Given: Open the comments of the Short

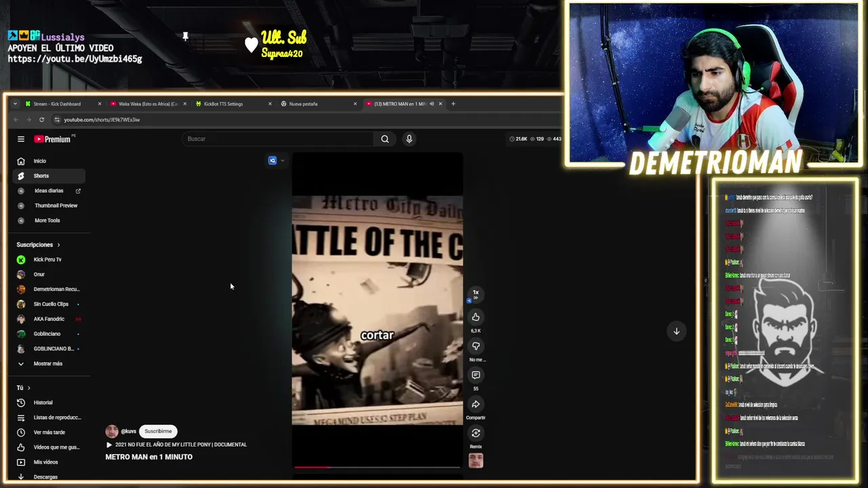Looking at the screenshot, I should point(476,375).
